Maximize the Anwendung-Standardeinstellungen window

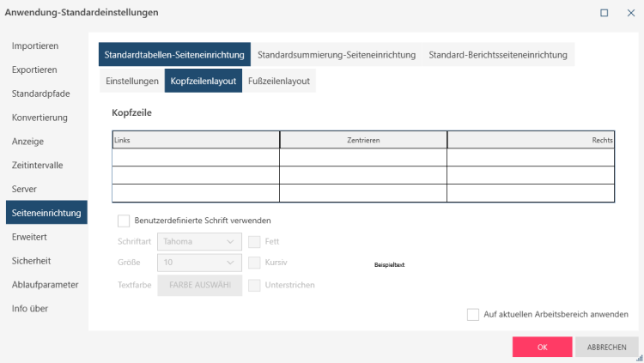[x=605, y=13]
